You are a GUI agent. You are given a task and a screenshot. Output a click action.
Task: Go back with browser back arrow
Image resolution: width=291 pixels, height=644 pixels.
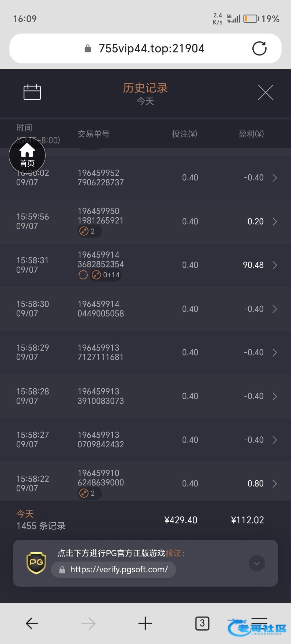coord(32,623)
